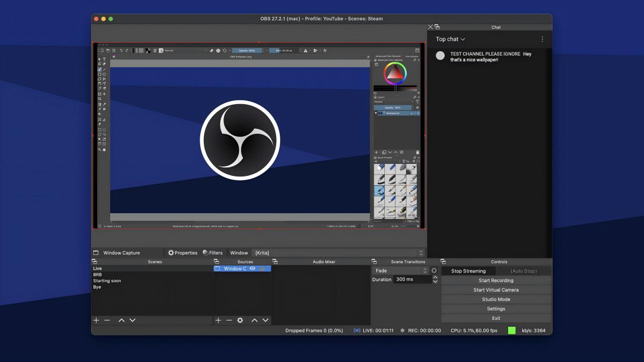Open Properties for the Window Capture source
Screen dimensions: 644x362
click(x=183, y=253)
